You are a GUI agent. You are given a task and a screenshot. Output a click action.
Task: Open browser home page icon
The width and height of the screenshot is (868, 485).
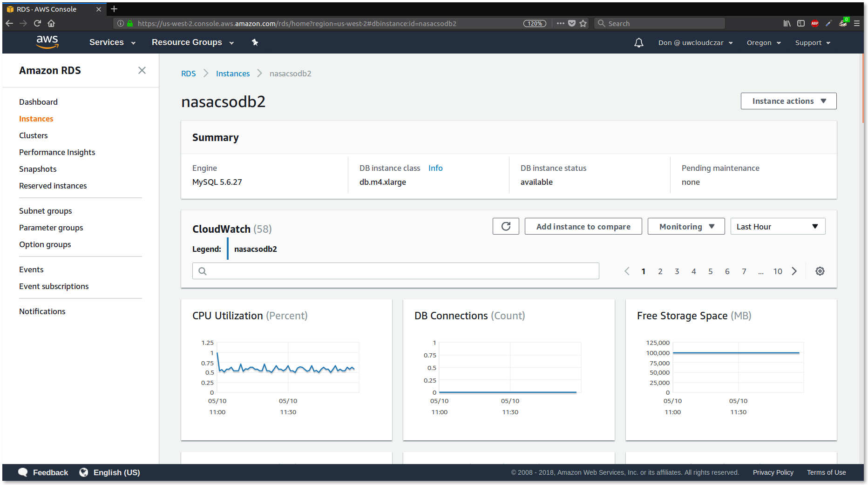[51, 23]
